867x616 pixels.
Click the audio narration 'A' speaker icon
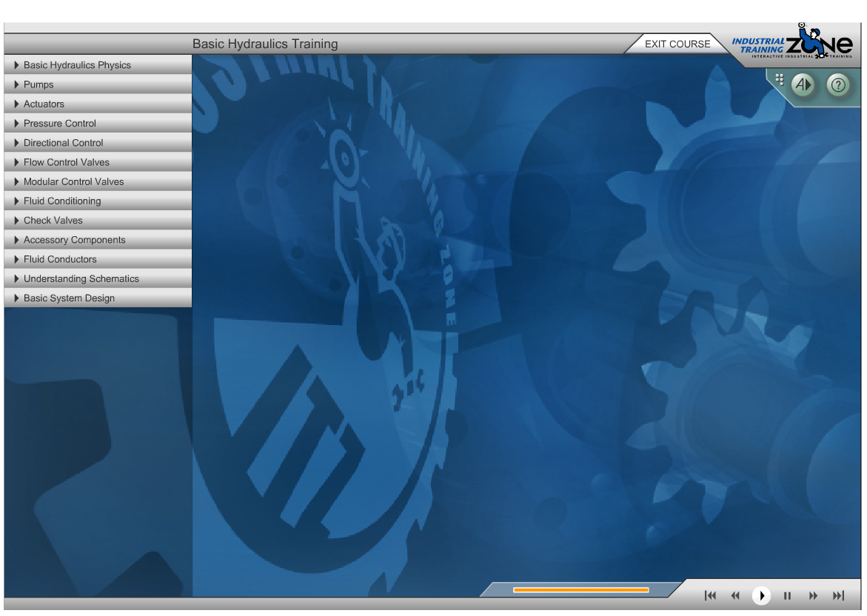point(803,85)
